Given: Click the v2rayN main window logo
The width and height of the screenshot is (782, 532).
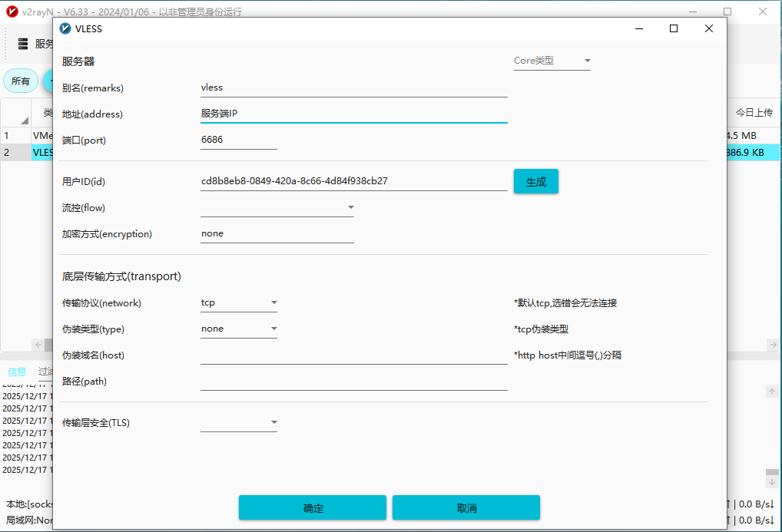Looking at the screenshot, I should click(12, 12).
